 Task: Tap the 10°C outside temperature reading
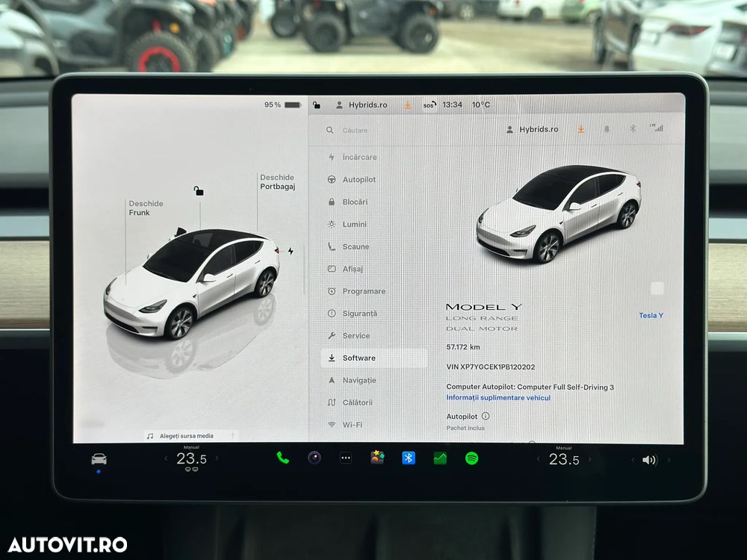tap(480, 105)
